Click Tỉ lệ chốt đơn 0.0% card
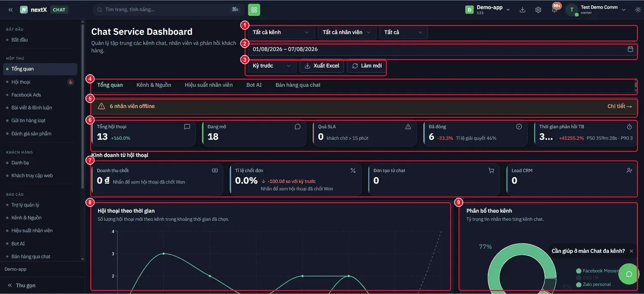This screenshot has height=294, width=644. (x=295, y=179)
